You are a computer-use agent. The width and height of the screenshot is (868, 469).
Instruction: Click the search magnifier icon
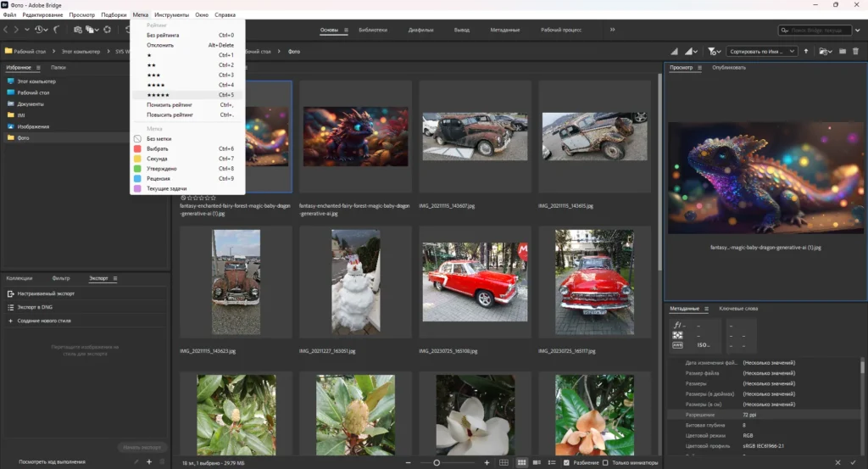pos(784,30)
